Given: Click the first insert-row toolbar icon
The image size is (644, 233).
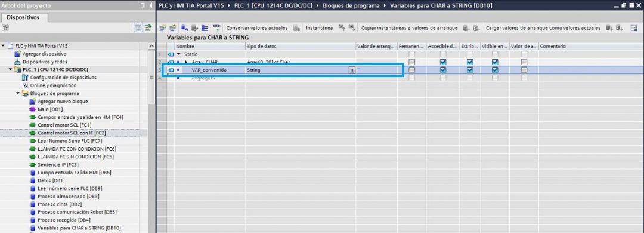Looking at the screenshot, I should pos(163,28).
